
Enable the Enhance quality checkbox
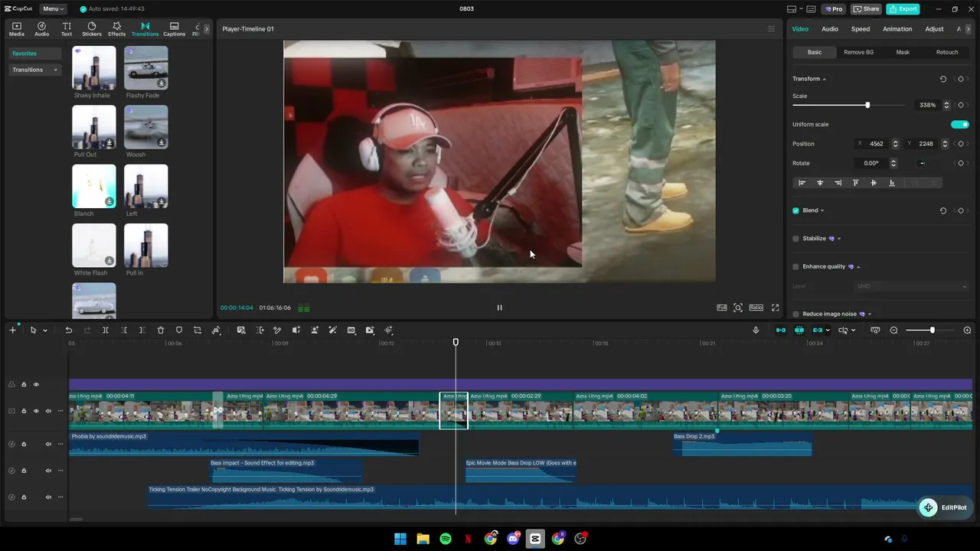point(795,267)
